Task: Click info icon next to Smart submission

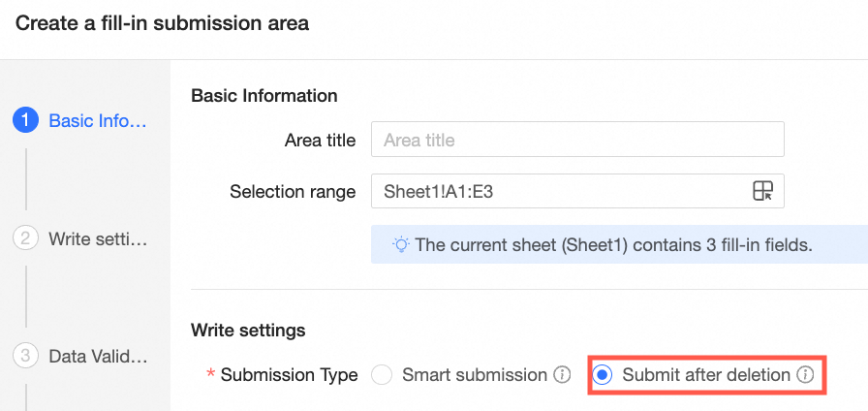Action: click(x=562, y=375)
